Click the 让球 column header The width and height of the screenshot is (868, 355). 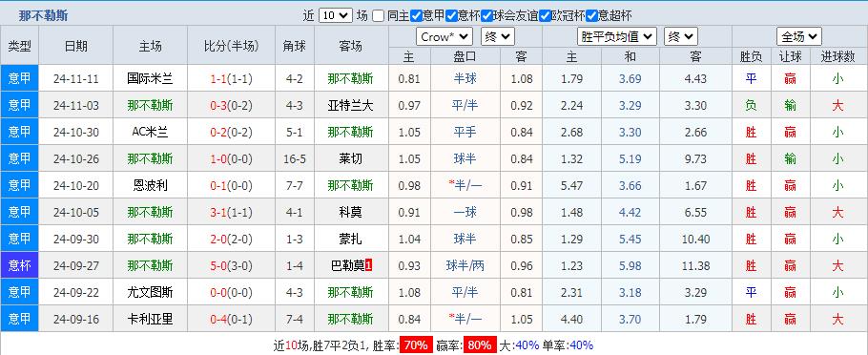point(790,56)
